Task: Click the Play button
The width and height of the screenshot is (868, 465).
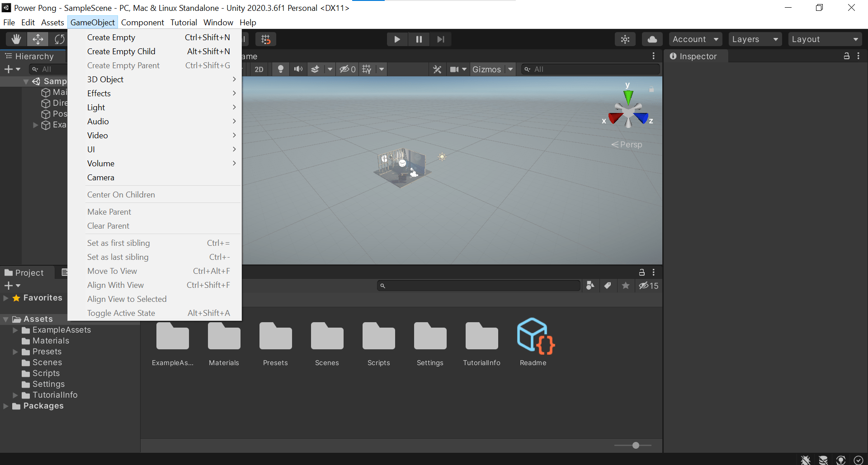Action: coord(397,39)
